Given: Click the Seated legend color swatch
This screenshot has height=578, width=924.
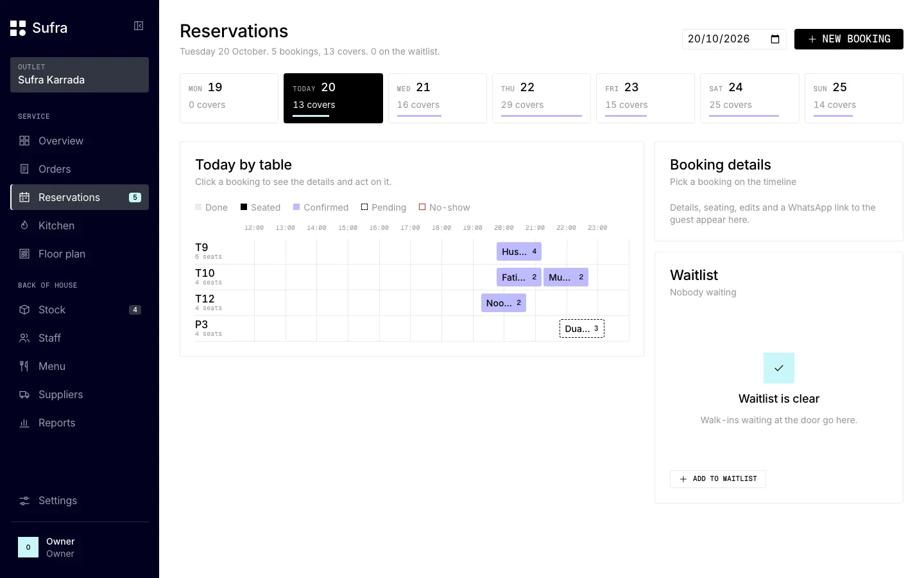Looking at the screenshot, I should click(x=244, y=207).
